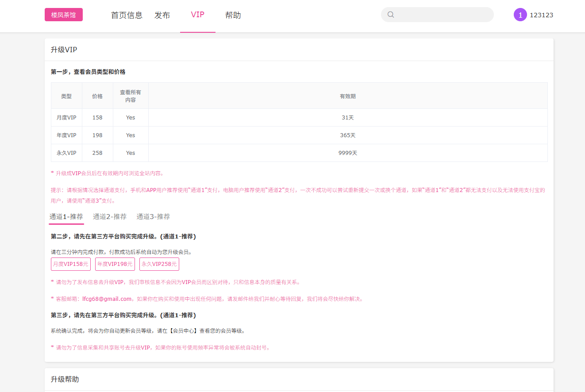Click the 楼凤茶馆 logo button
The width and height of the screenshot is (585, 392).
(64, 15)
